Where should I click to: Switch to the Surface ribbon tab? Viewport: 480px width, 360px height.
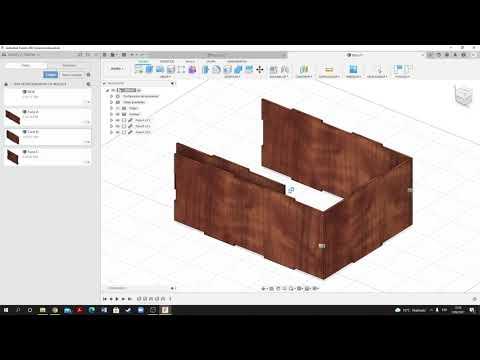[x=167, y=61]
